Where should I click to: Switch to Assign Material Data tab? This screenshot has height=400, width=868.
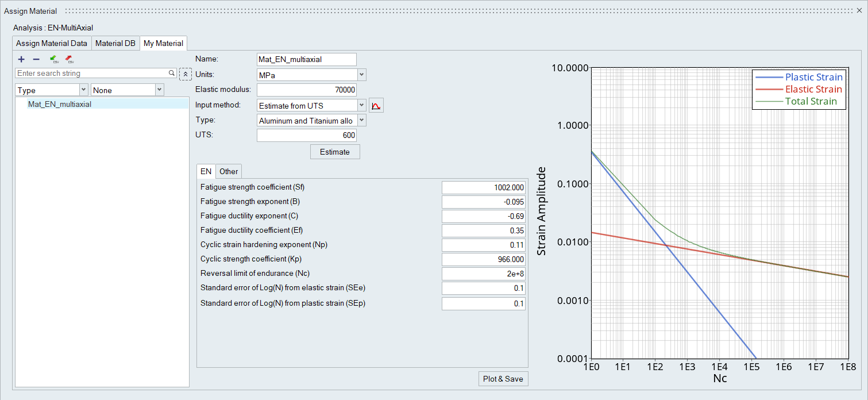pyautogui.click(x=52, y=43)
